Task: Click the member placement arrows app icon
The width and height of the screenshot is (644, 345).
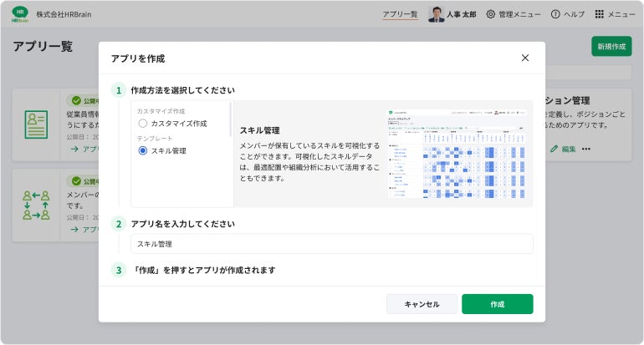Action: pyautogui.click(x=36, y=205)
